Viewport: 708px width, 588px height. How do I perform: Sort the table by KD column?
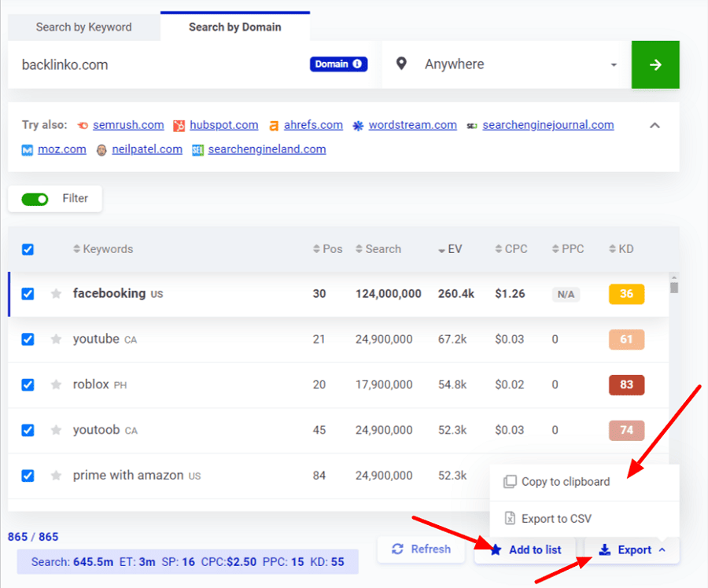click(621, 249)
